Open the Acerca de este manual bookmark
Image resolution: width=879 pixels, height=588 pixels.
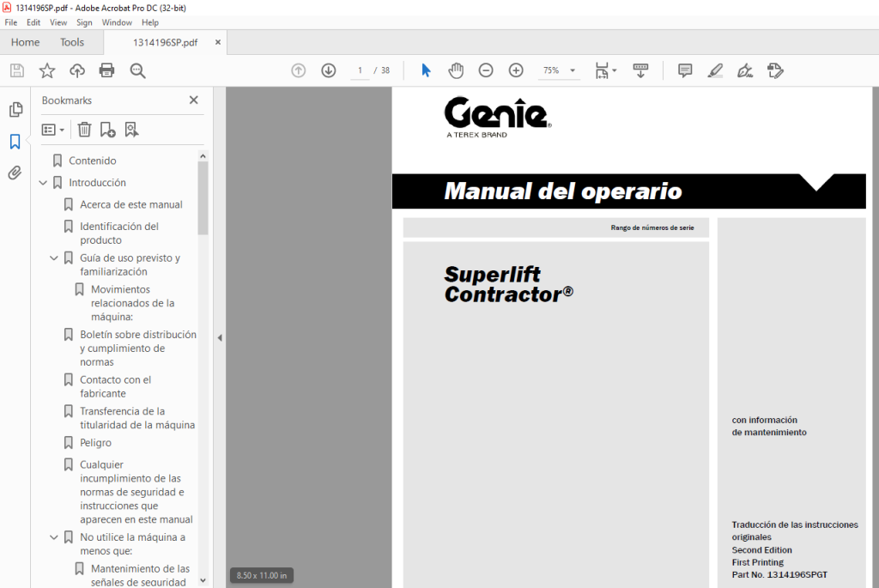click(131, 204)
